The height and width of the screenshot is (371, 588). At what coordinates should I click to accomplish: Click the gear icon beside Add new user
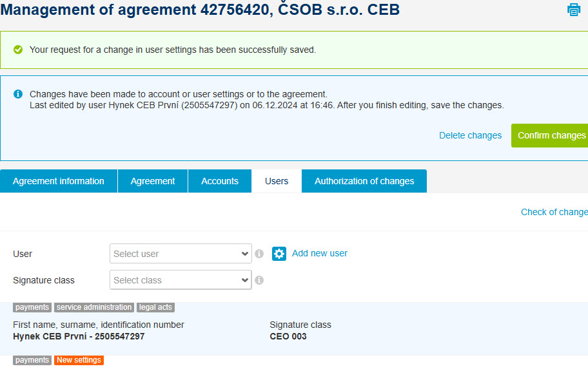[x=279, y=254]
